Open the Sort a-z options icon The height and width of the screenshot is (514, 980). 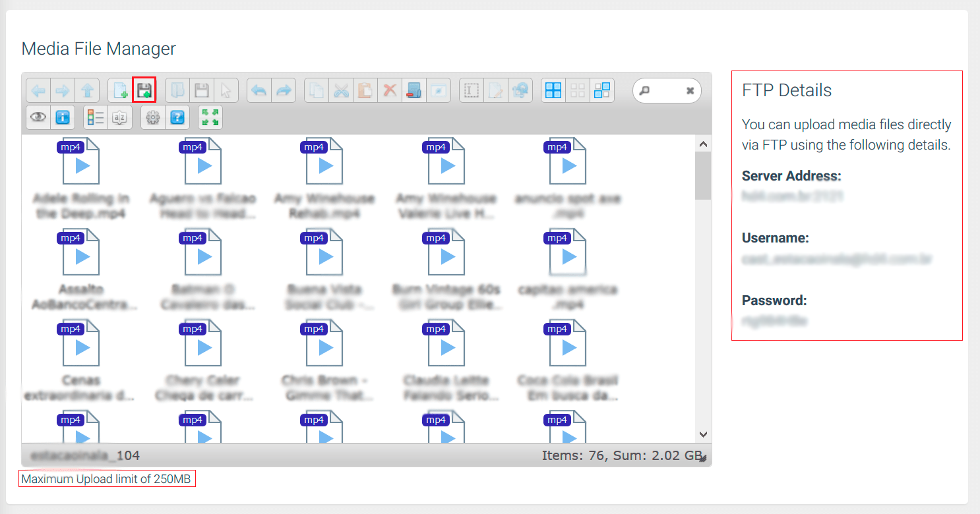click(120, 117)
